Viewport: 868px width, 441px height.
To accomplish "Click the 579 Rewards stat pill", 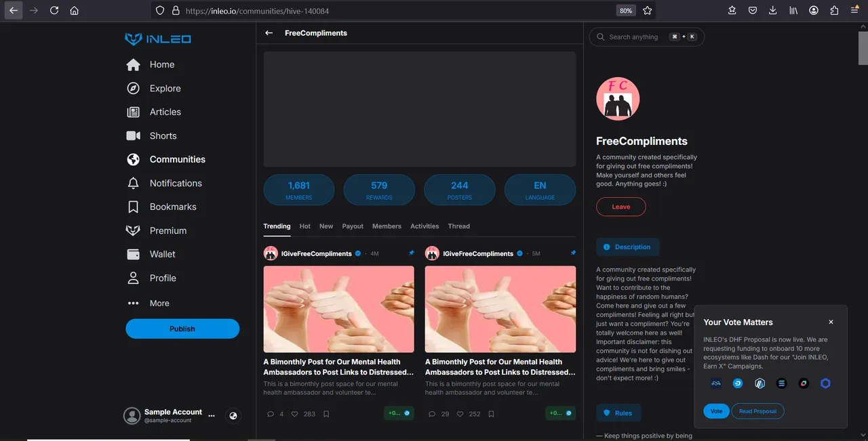I will tap(379, 190).
